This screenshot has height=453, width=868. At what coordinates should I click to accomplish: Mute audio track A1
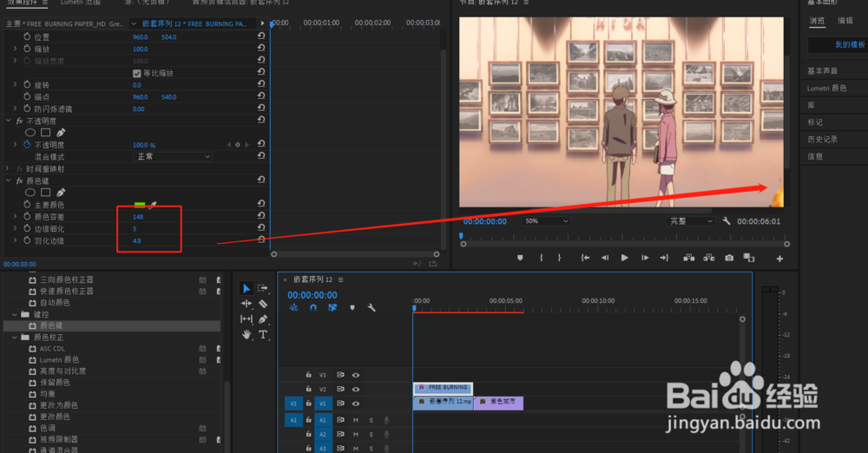pos(356,420)
